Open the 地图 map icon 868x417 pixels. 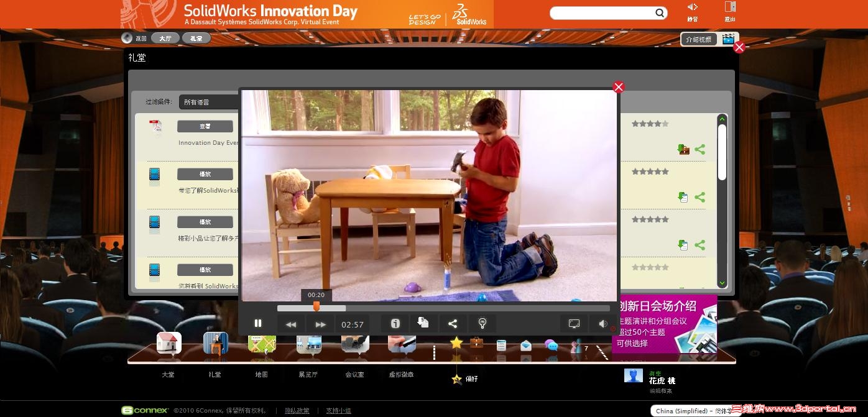pyautogui.click(x=262, y=343)
